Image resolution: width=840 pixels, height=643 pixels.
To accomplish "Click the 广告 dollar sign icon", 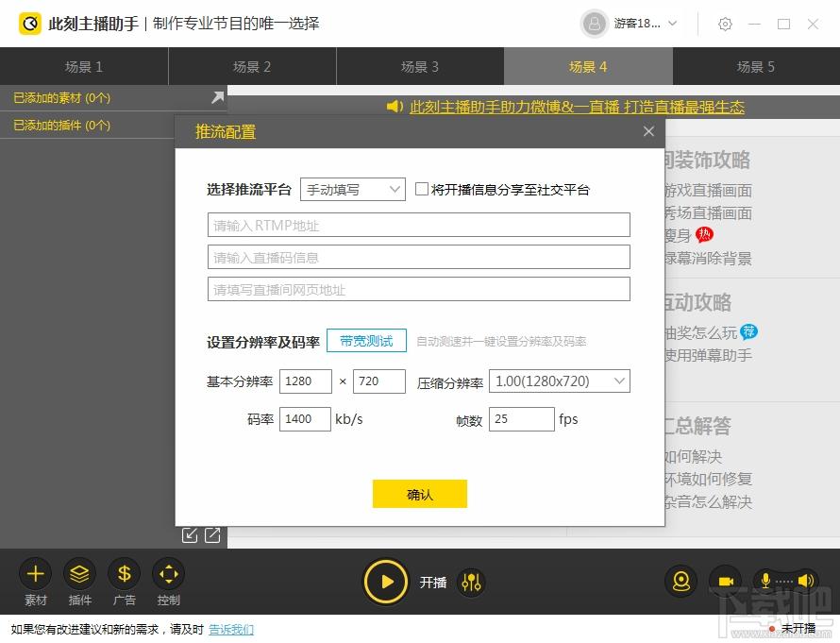I will (124, 573).
